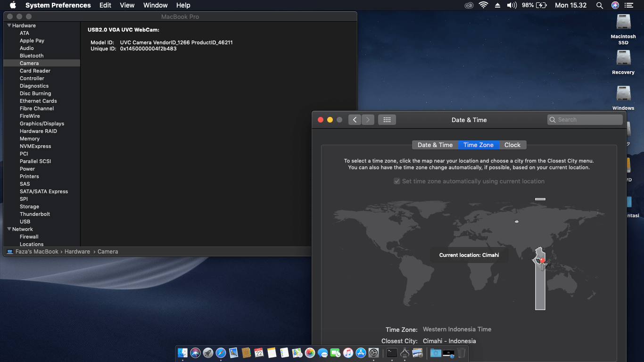Open the Help menu
Screen dimensions: 644x362
pos(183,5)
